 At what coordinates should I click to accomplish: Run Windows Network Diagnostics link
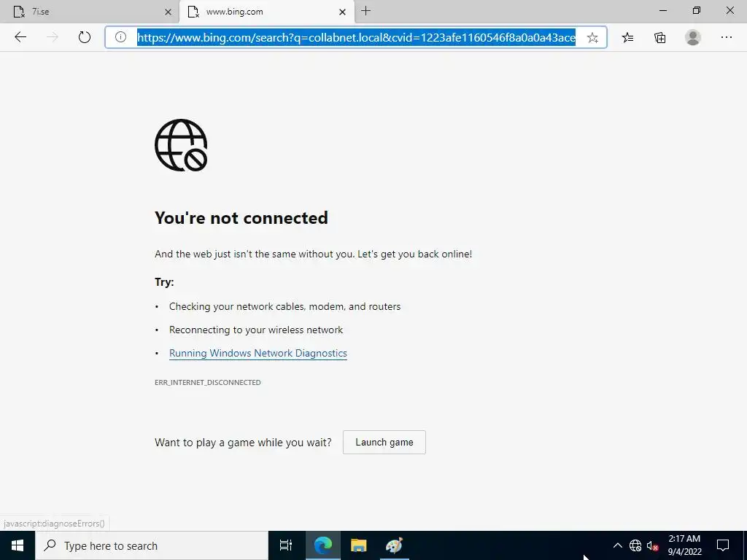coord(258,354)
